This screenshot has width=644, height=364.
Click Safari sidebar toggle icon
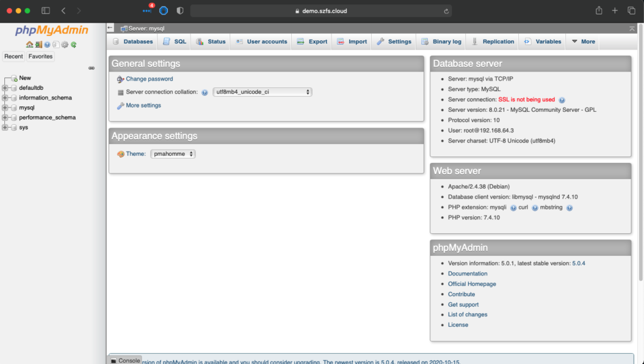pos(45,11)
